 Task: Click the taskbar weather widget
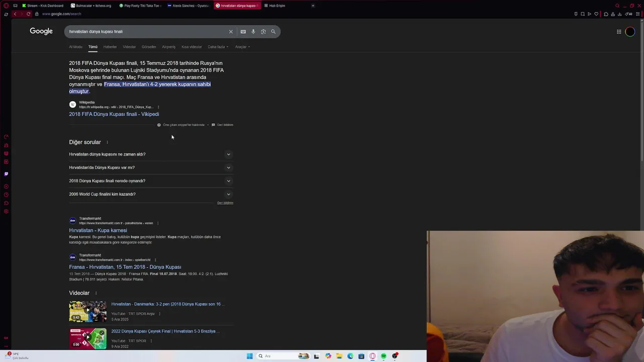[x=17, y=356]
